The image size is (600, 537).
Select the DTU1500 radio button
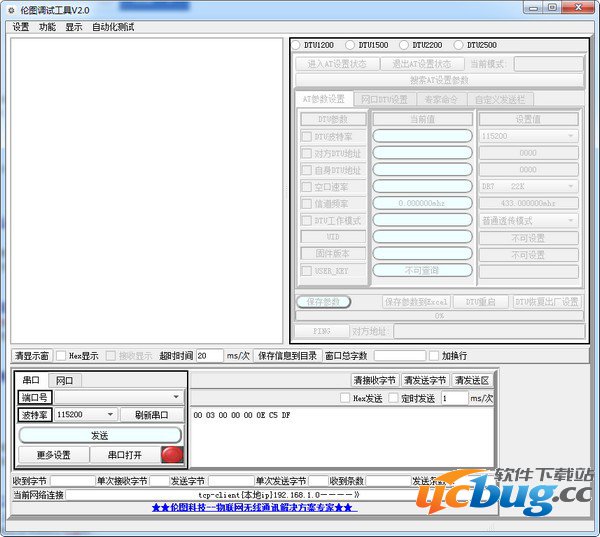pos(350,45)
